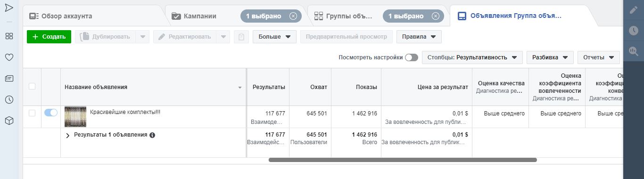Open the Правила dropdown

tap(419, 37)
